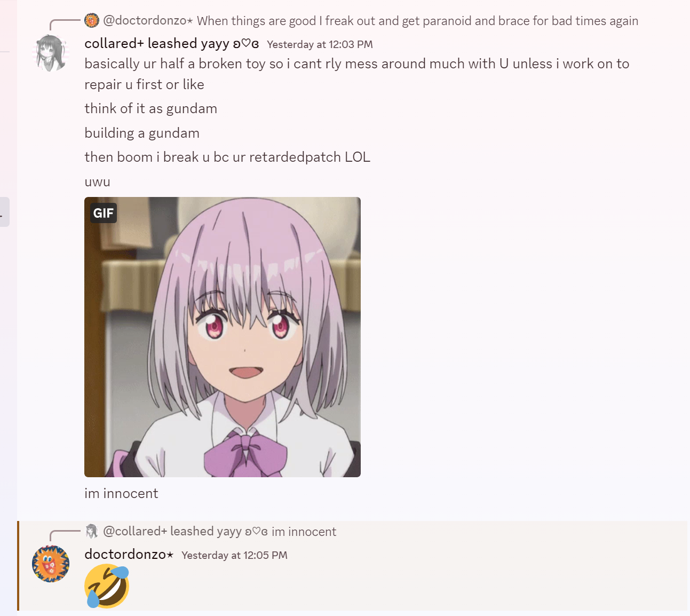Image resolution: width=690 pixels, height=616 pixels.
Task: Click doctordonzo username in message header
Action: [129, 555]
